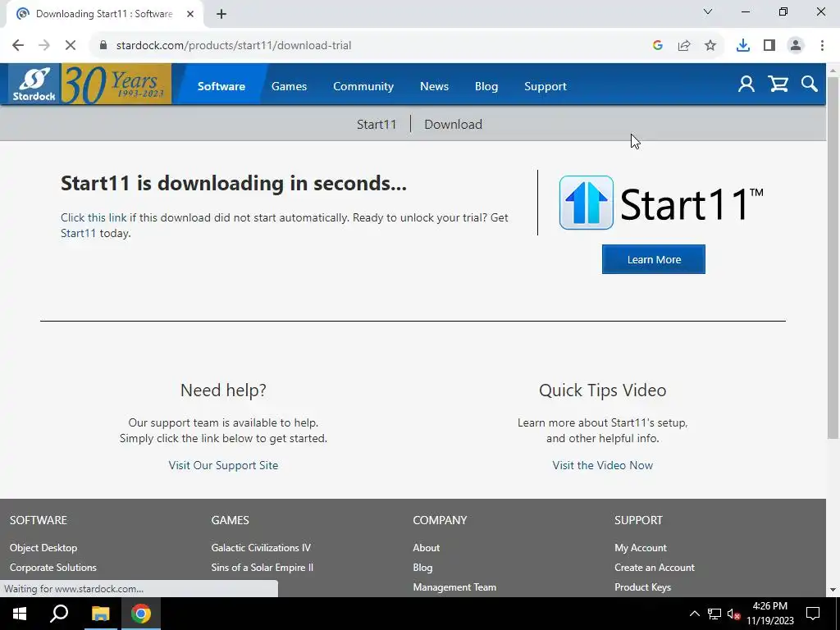This screenshot has height=630, width=840.
Task: Open Chrome three-dot menu
Action: point(822,46)
